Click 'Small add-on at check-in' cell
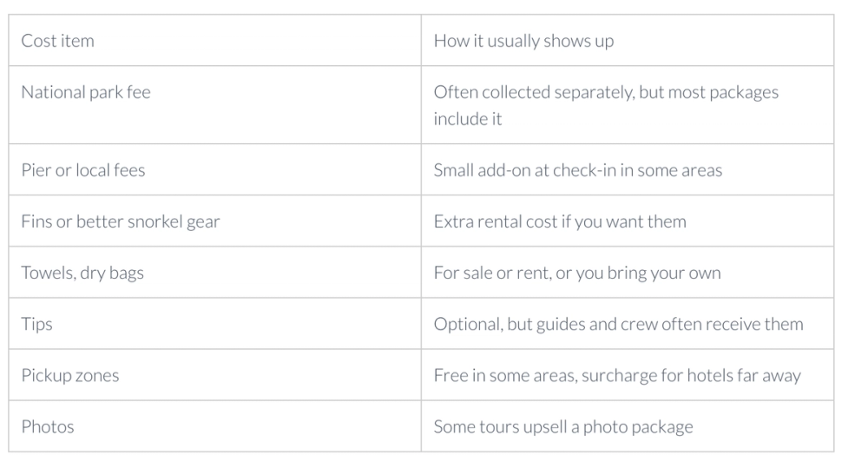Image resolution: width=868 pixels, height=475 pixels. pyautogui.click(x=577, y=170)
